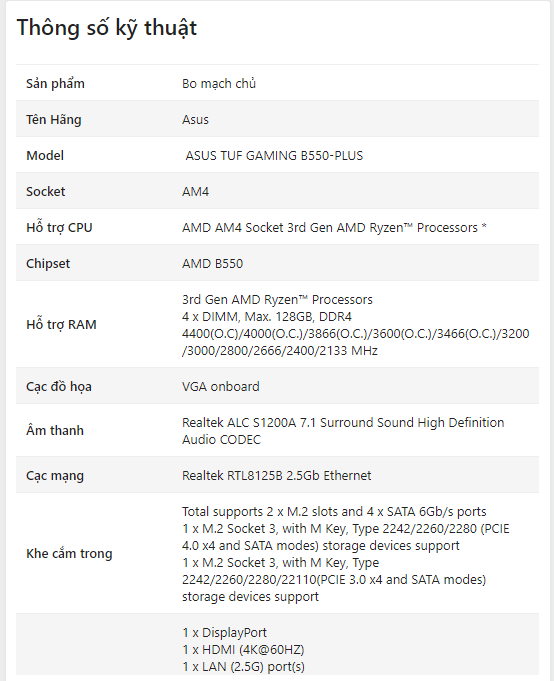This screenshot has width=554, height=681.
Task: Click the VGA onboard value
Action: [x=221, y=387]
